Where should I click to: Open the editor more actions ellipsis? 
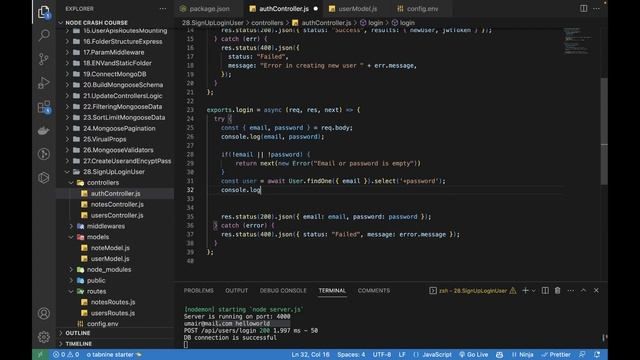pos(596,9)
